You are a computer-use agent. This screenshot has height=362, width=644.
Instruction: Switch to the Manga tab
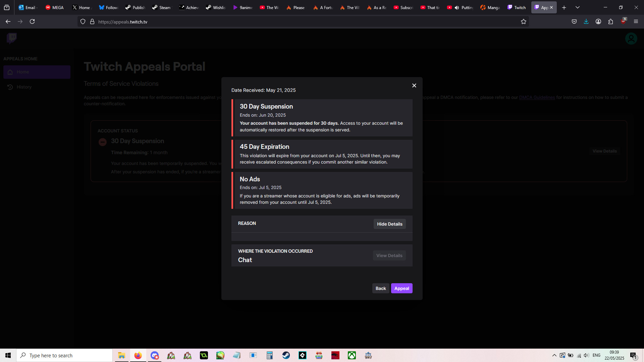coord(490,7)
